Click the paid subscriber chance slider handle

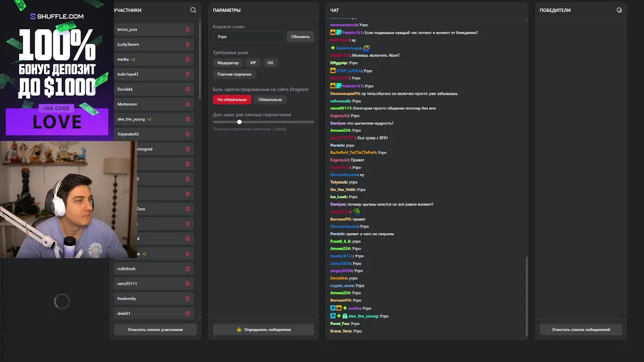click(x=239, y=122)
